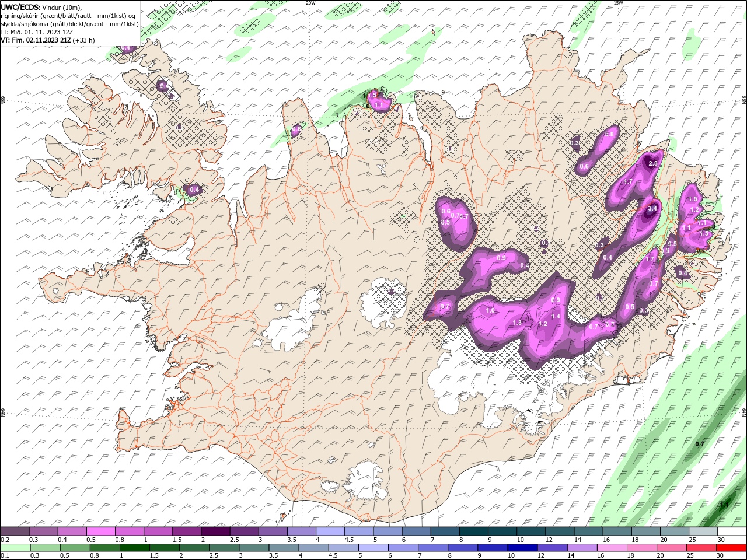
Task: Click the 3.4 precipitation value on the map
Action: tap(652, 208)
